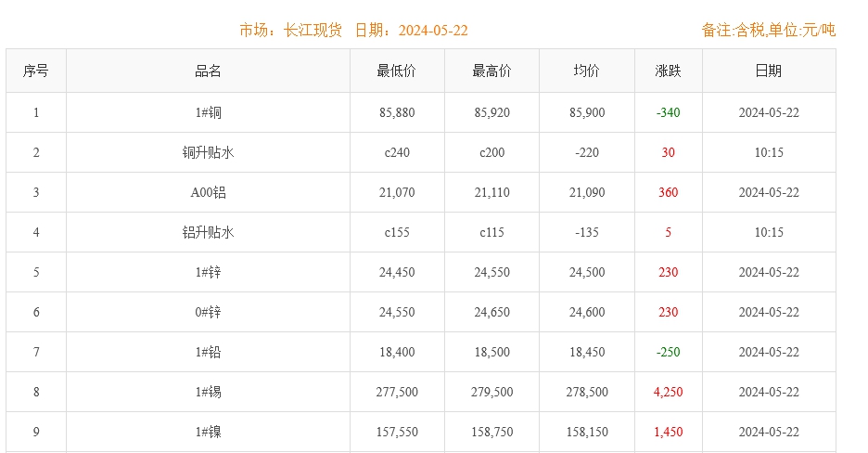Image resolution: width=868 pixels, height=453 pixels.
Task: Select the 铝升贴水 product name cell
Action: pos(208,233)
